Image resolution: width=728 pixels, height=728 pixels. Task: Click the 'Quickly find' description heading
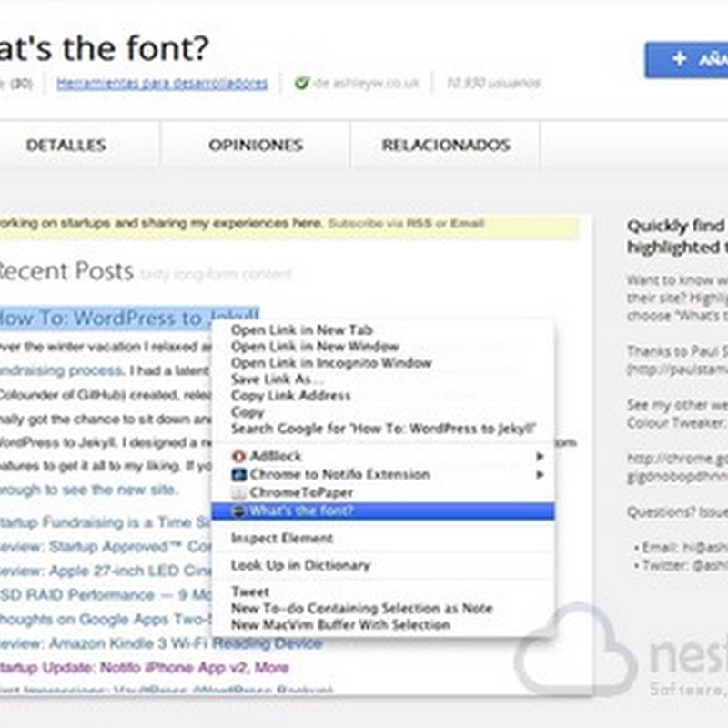click(677, 237)
